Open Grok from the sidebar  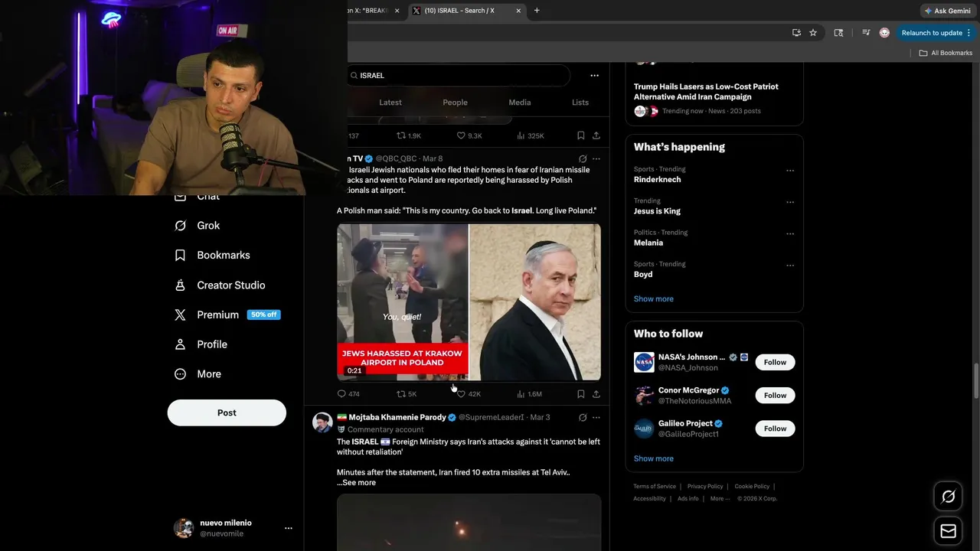[198, 226]
